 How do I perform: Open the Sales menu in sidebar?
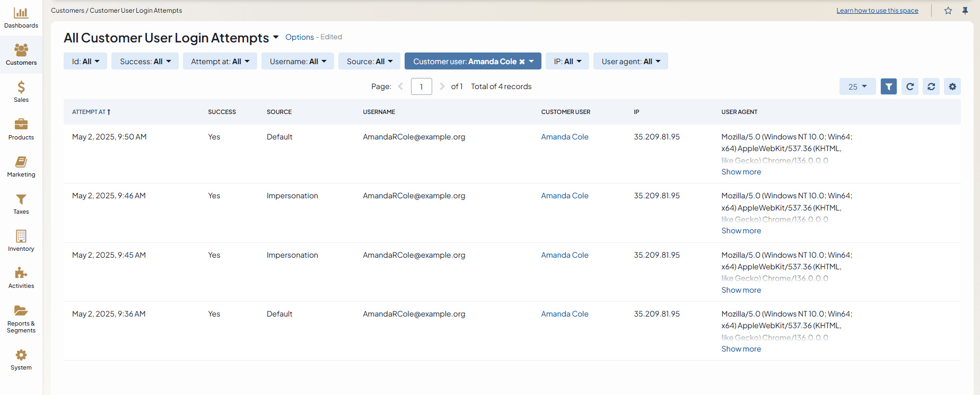[21, 92]
